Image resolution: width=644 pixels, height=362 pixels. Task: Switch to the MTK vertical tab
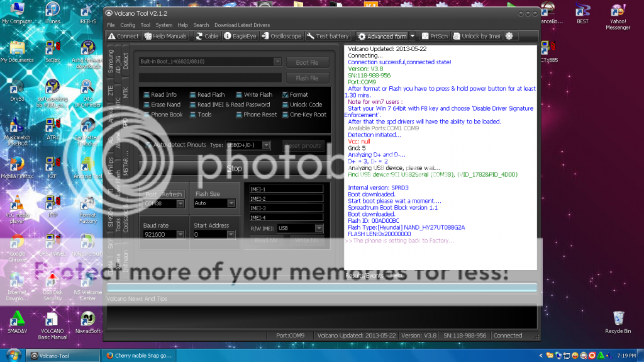click(125, 93)
